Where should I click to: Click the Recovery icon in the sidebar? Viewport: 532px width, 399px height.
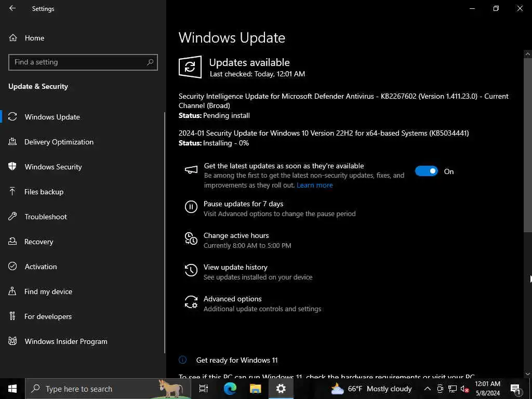point(12,242)
